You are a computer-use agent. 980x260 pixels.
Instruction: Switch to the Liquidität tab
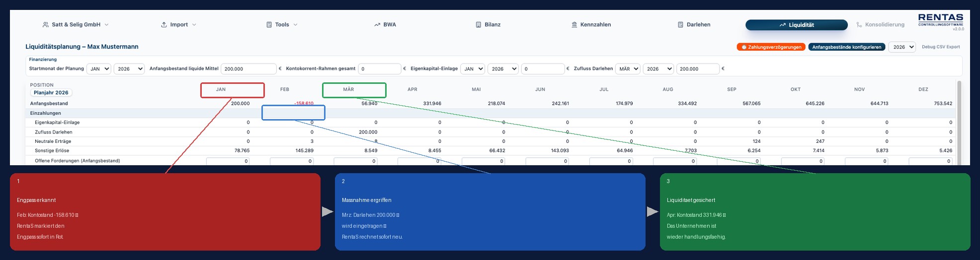coord(796,25)
